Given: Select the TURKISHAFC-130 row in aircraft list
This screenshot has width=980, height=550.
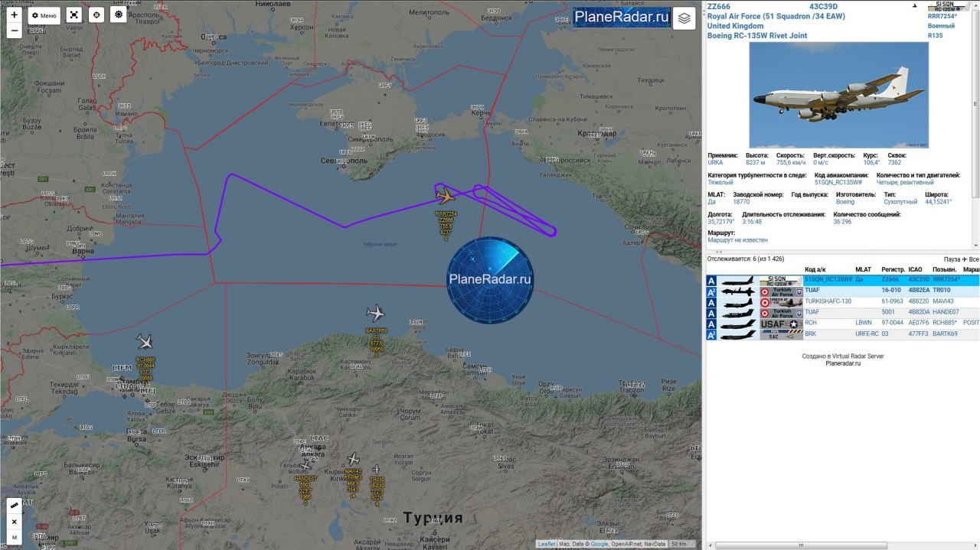Looking at the screenshot, I should click(842, 302).
